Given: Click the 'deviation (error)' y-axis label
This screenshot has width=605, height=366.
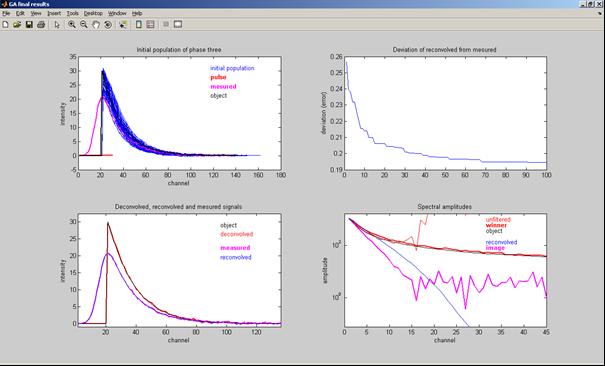Looking at the screenshot, I should 324,113.
